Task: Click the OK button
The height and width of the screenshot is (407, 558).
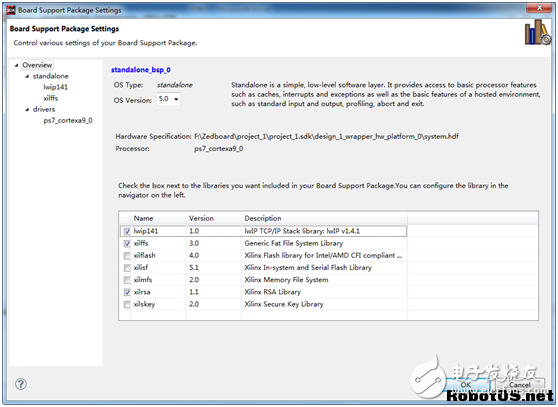Action: 466,385
